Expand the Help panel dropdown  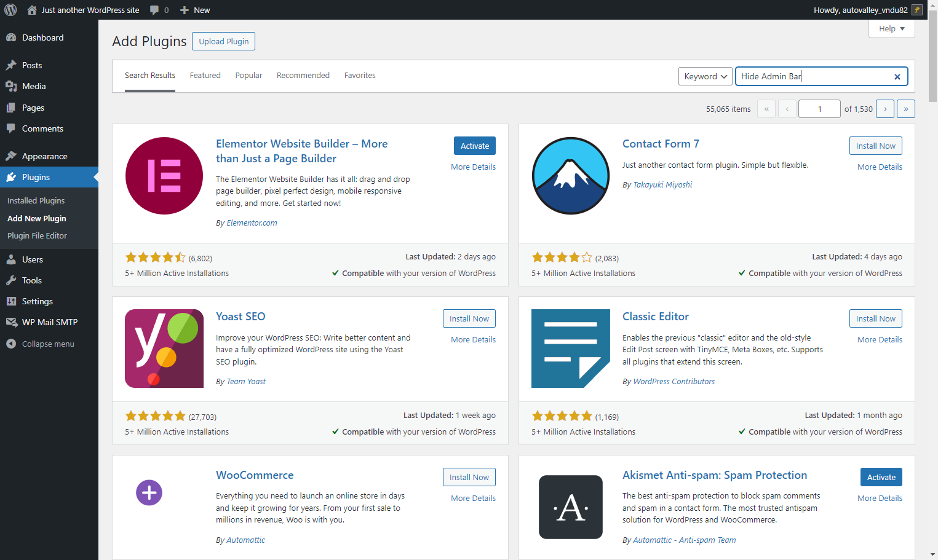point(892,28)
